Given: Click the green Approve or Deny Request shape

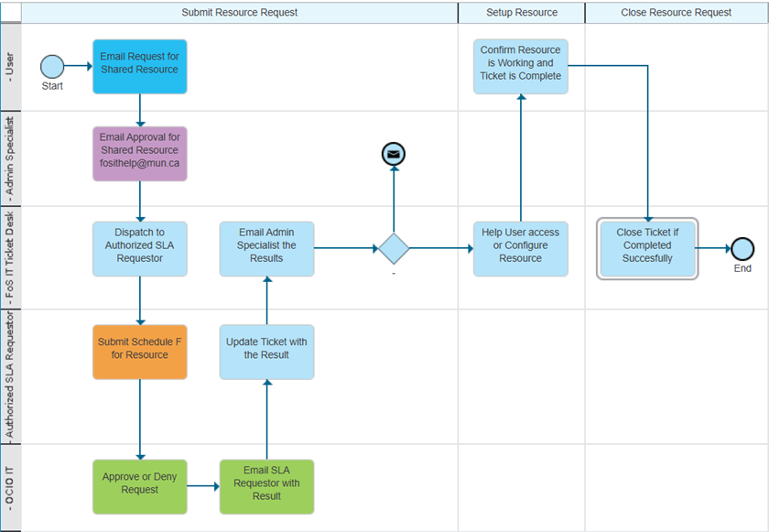Looking at the screenshot, I should coord(139,486).
